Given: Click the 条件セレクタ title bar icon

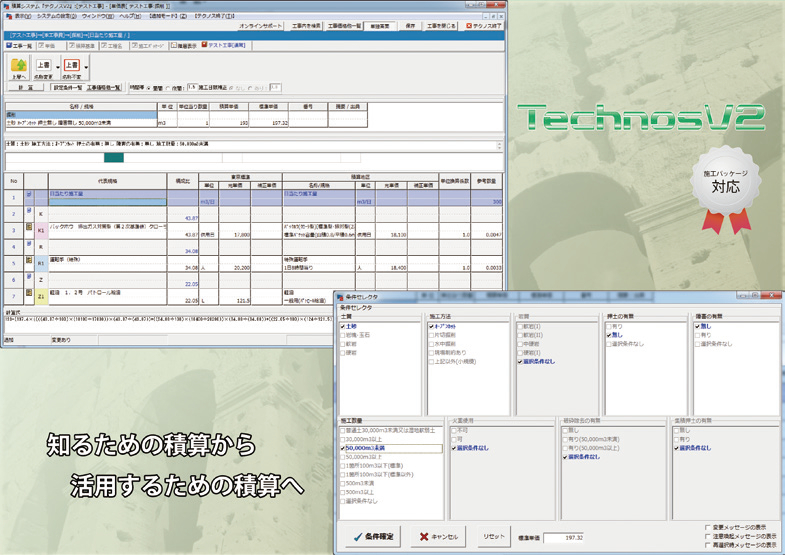Looking at the screenshot, I should [x=340, y=297].
